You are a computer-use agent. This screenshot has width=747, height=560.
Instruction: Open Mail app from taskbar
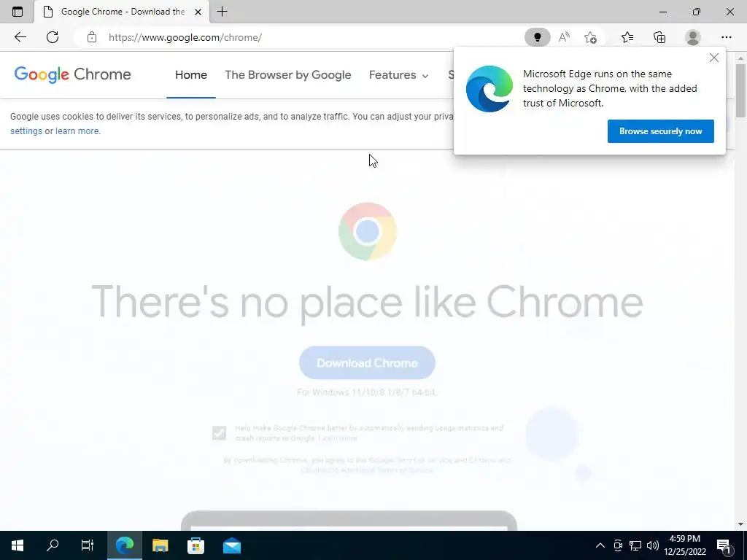click(x=231, y=545)
